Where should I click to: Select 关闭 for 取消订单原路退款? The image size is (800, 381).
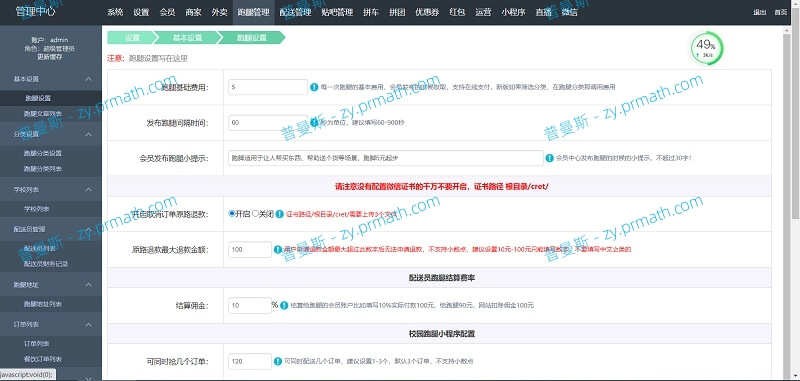point(256,214)
